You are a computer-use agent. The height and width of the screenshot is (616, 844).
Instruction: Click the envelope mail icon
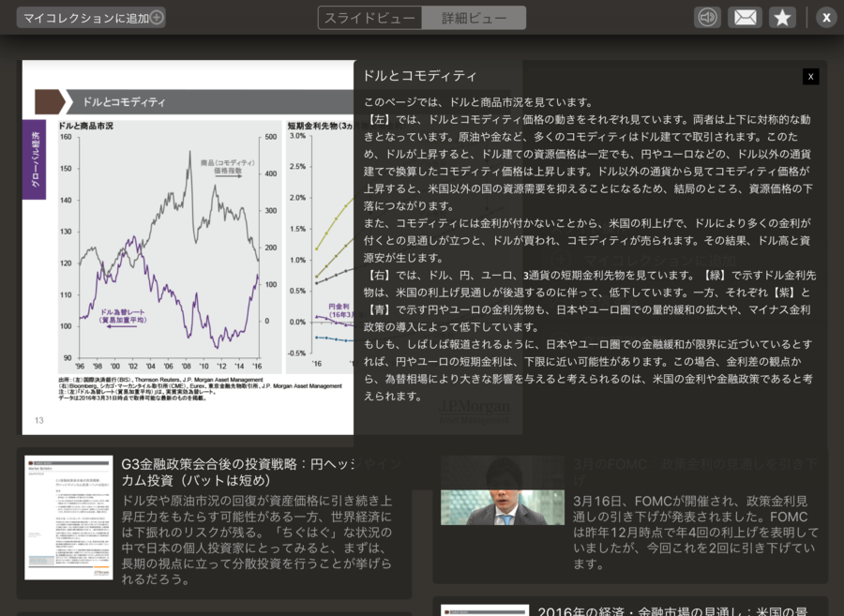(745, 17)
